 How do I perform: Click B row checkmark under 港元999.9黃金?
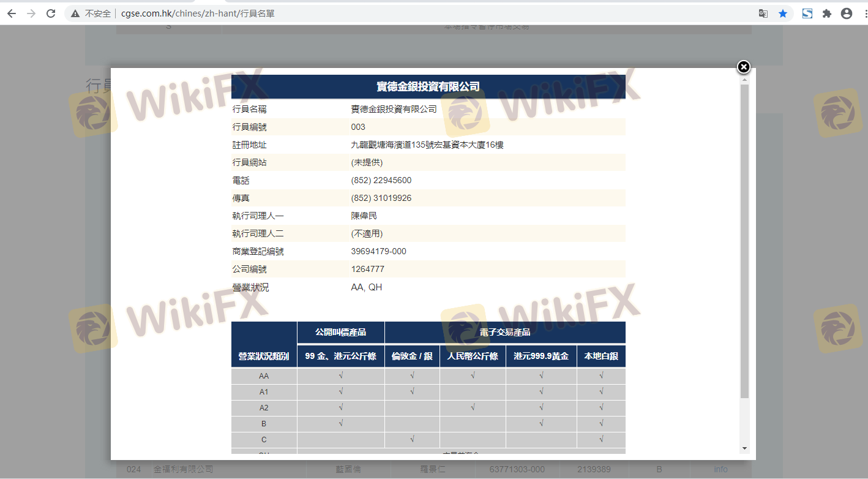tap(541, 423)
